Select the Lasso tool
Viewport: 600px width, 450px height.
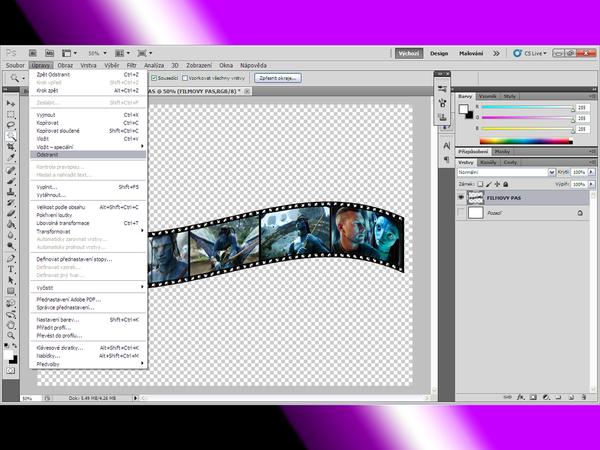(x=11, y=125)
